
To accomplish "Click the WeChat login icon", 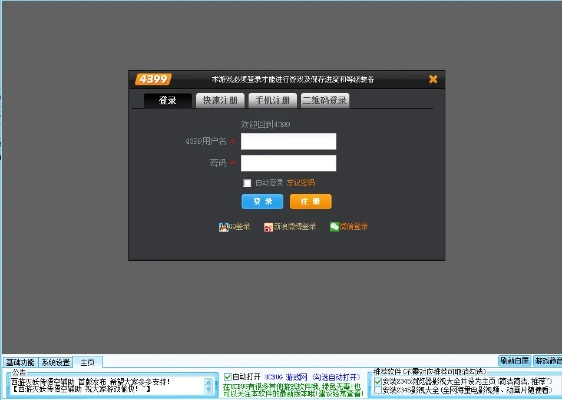I will click(x=334, y=227).
